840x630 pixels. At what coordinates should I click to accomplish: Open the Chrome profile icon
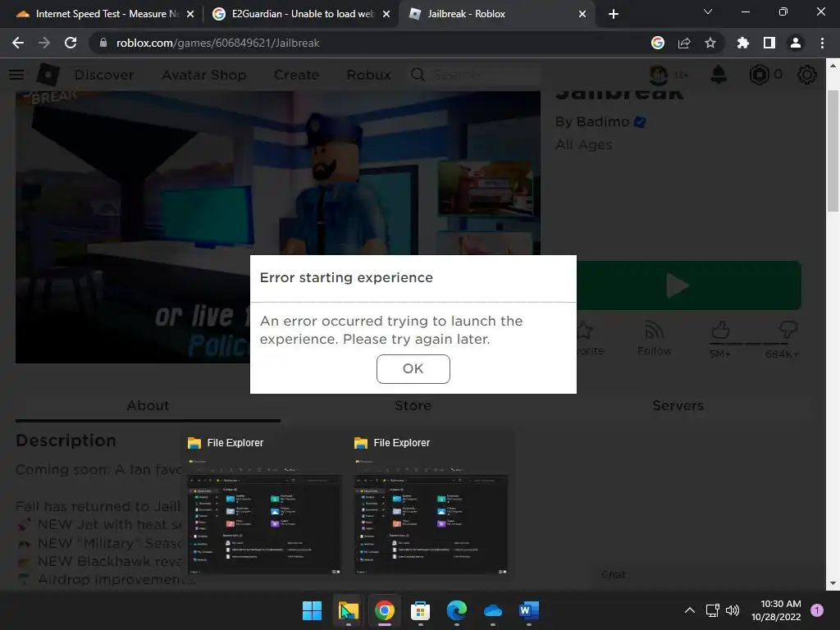795,43
